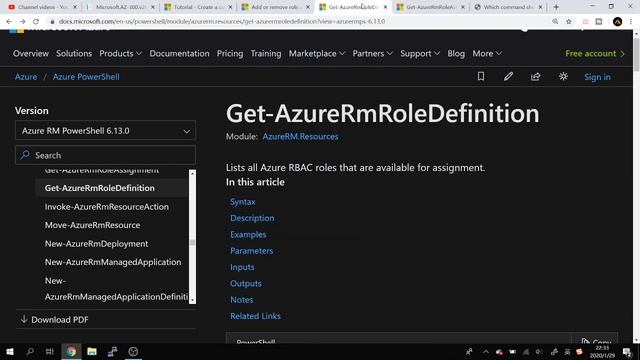Toggle the theme using the sun icon

(563, 76)
